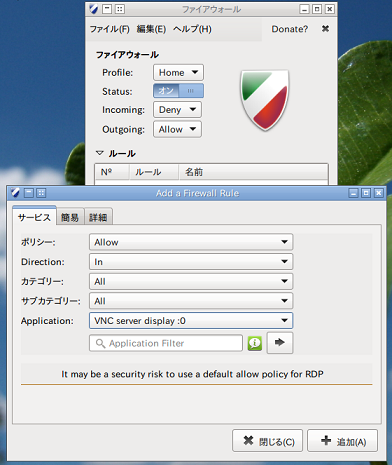
Task: Click the 名前 column header
Action: click(x=253, y=172)
